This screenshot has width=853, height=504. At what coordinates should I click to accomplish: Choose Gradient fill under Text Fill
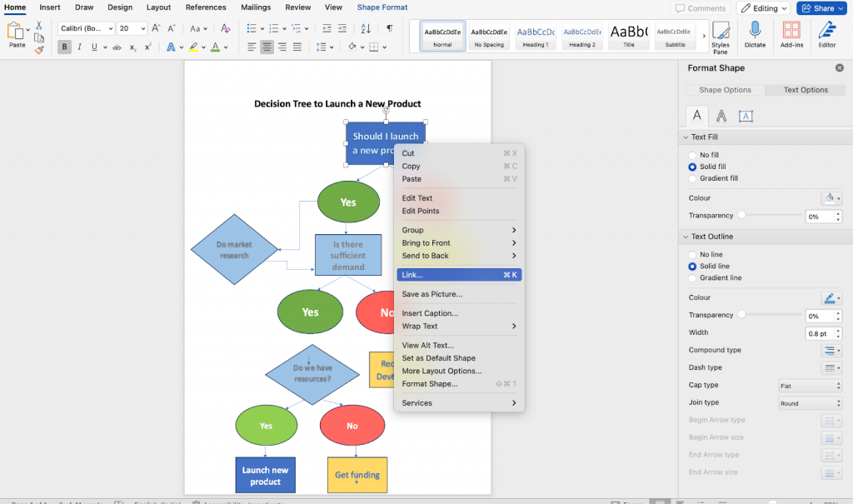coord(692,178)
